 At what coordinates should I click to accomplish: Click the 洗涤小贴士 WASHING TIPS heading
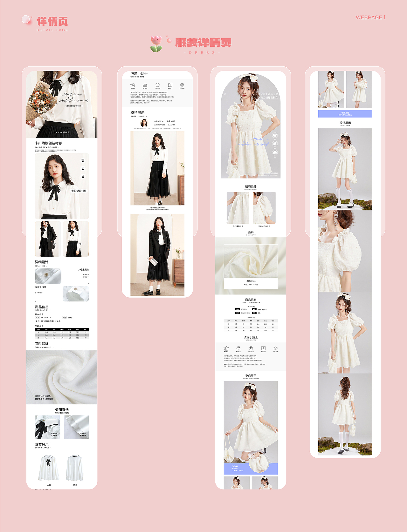pos(139,75)
